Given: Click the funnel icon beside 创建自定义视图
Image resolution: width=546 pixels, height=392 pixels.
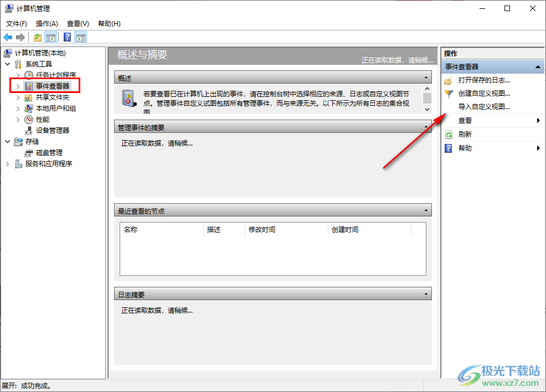Looking at the screenshot, I should coord(449,94).
